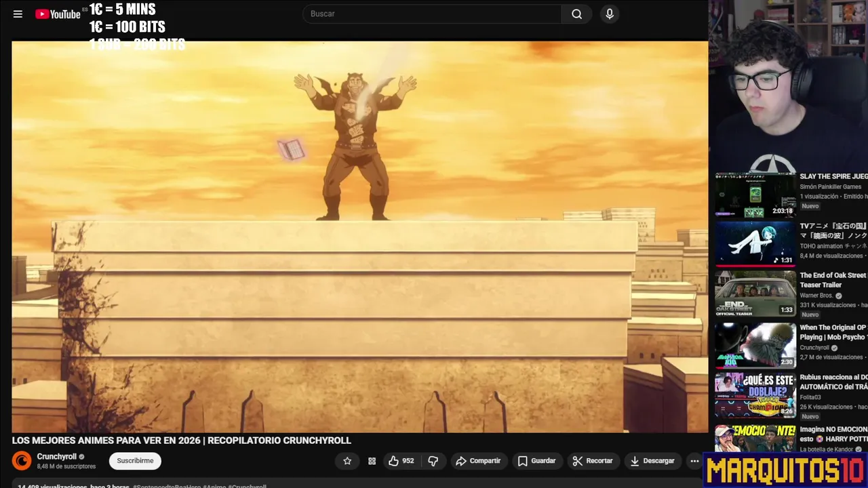Click the grid icon below the video
The width and height of the screenshot is (868, 488).
point(372,461)
